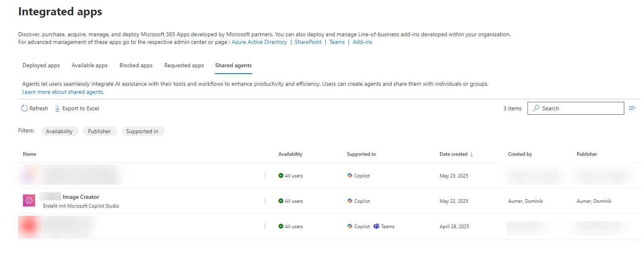The width and height of the screenshot is (644, 264).
Task: Open the column options icon beside Search
Action: pos(632,108)
